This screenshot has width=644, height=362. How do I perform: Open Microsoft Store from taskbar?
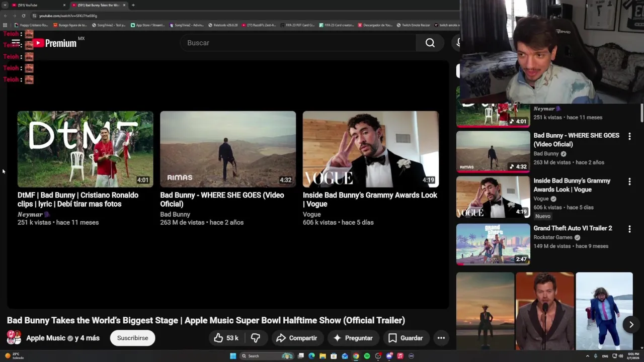(334, 356)
